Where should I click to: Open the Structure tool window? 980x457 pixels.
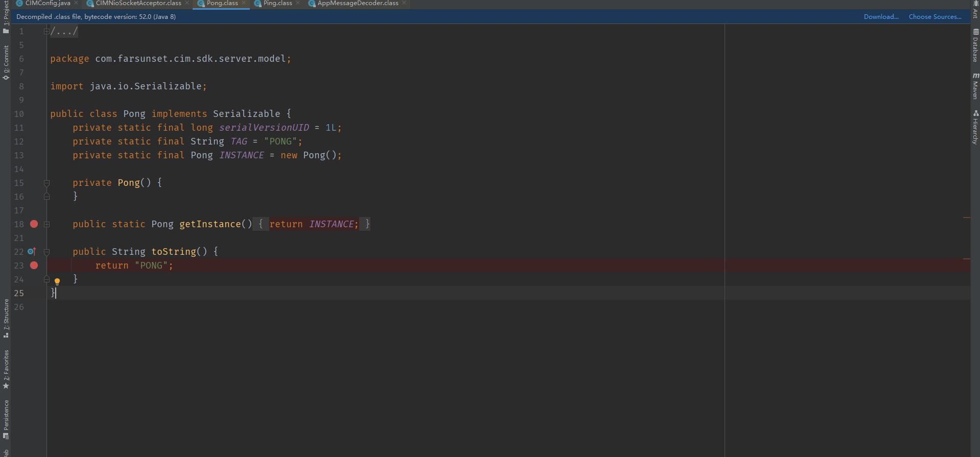tap(6, 318)
